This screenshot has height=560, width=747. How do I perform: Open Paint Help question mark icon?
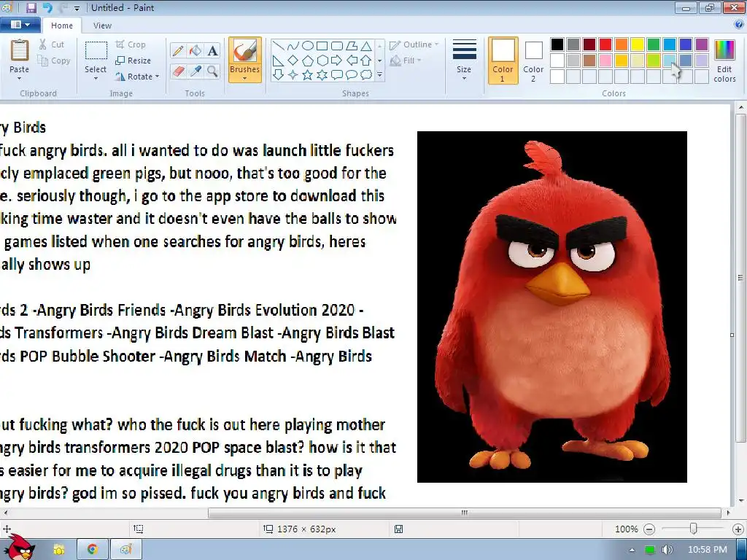(x=739, y=24)
